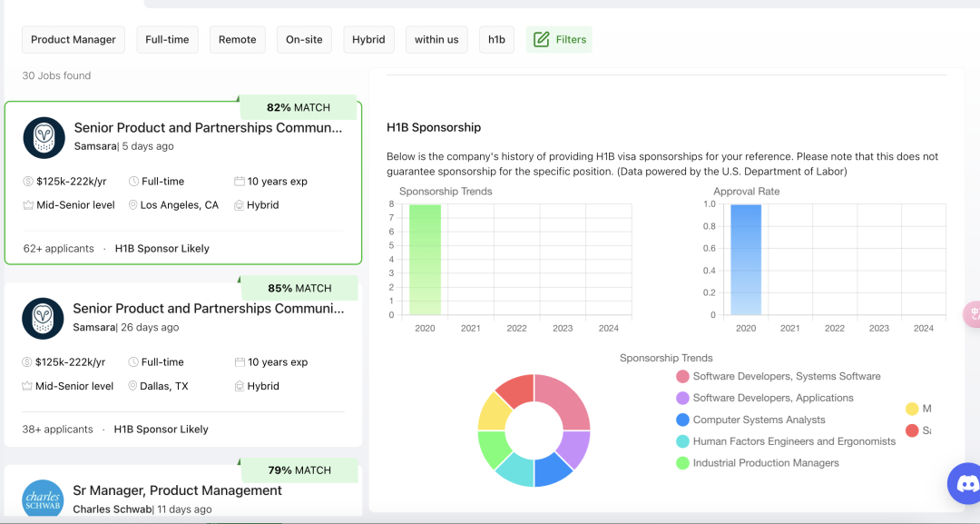Click the building icon beside Hybrid in the Dallas card

tap(240, 386)
